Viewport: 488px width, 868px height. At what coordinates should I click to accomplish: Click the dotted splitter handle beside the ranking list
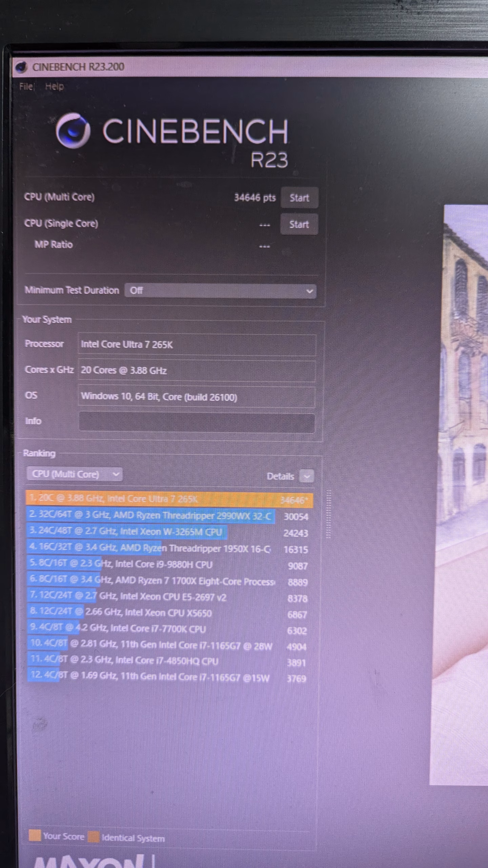click(328, 514)
